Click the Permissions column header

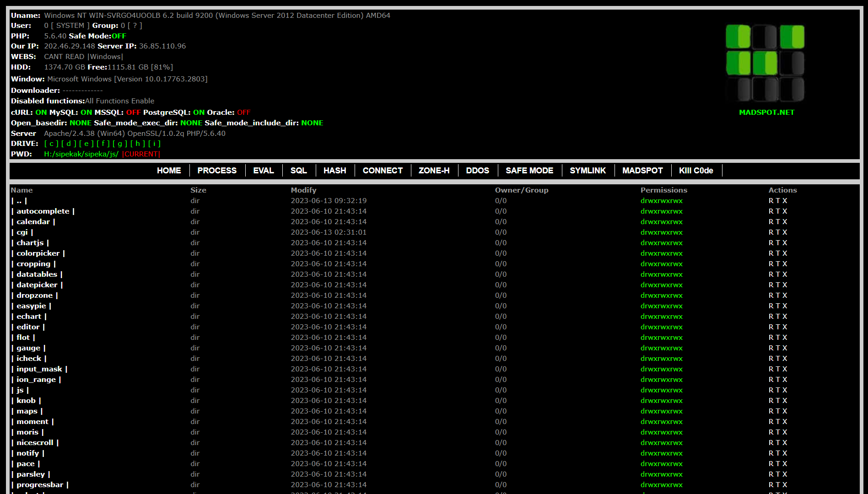pyautogui.click(x=663, y=190)
